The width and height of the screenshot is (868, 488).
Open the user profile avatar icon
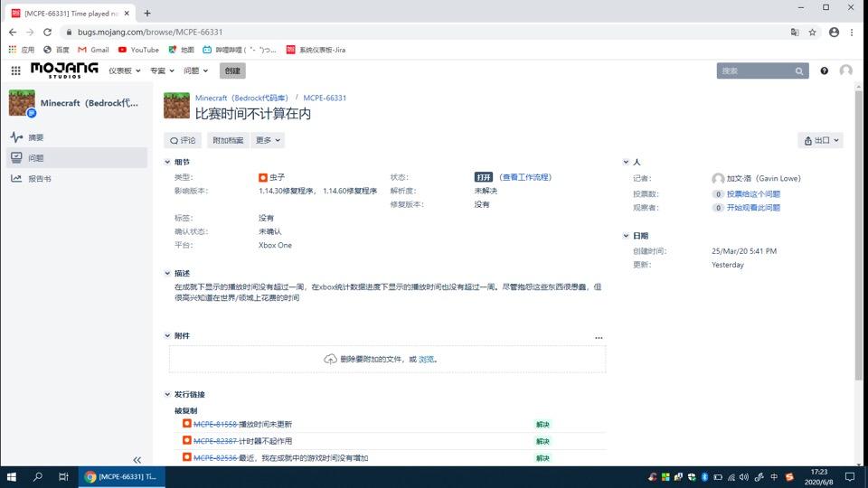(845, 70)
